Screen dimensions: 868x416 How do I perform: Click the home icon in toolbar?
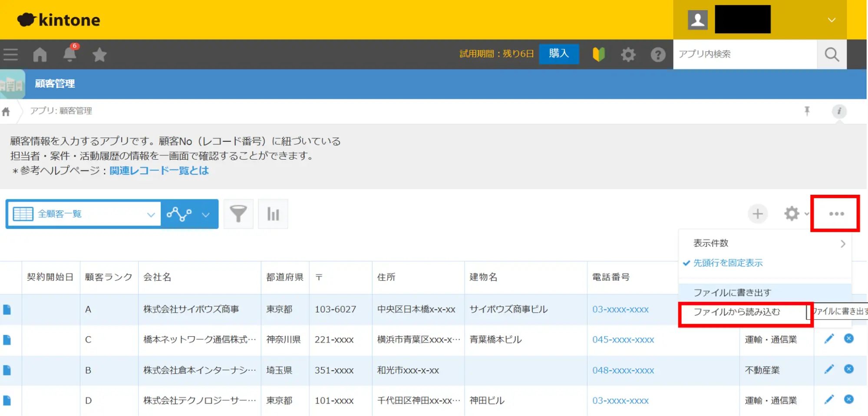coord(40,55)
